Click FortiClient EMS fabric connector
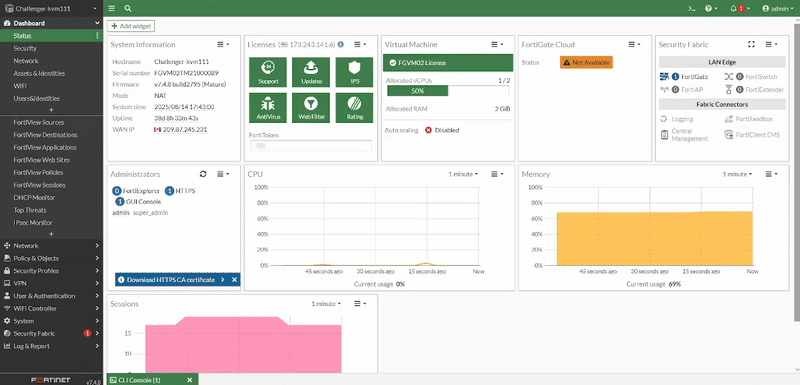 tap(752, 135)
